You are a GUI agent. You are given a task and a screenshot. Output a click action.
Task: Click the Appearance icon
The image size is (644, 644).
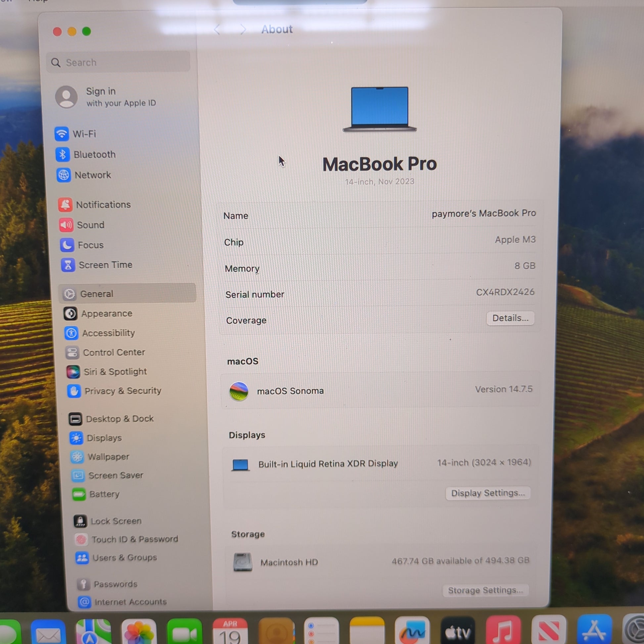(x=70, y=314)
